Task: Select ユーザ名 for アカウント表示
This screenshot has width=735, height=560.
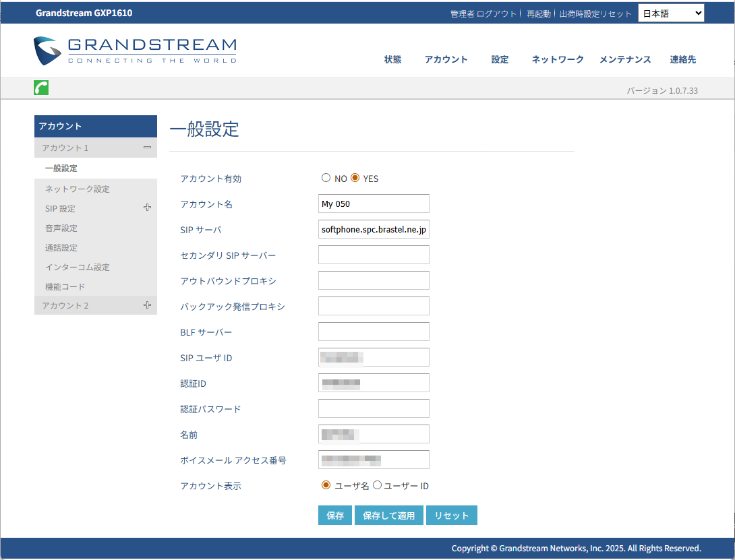Action: click(x=326, y=485)
